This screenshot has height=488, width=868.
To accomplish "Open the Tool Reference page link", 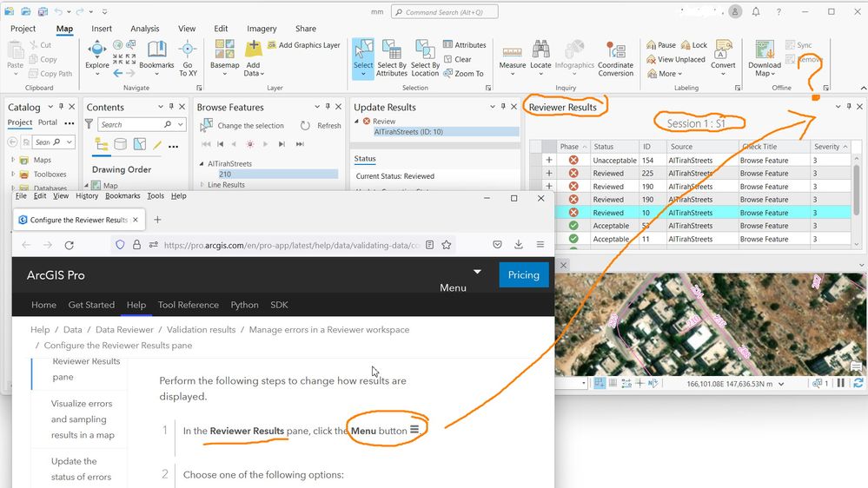I will (x=189, y=305).
